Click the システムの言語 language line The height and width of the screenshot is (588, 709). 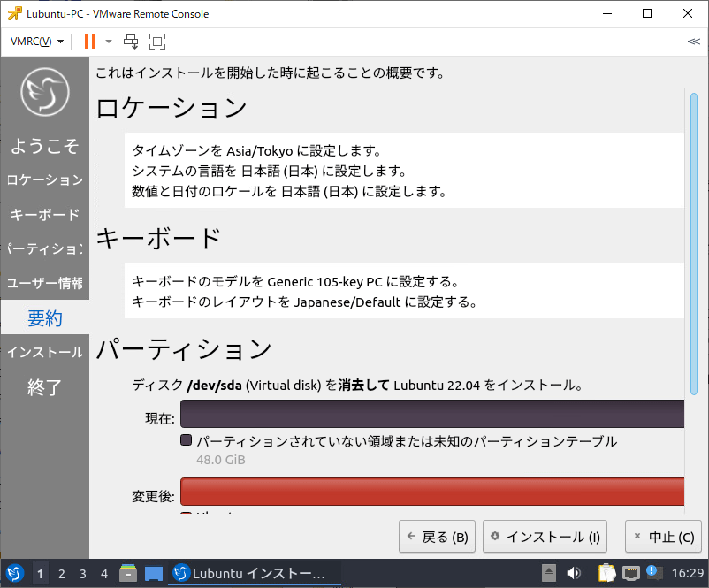[x=270, y=171]
